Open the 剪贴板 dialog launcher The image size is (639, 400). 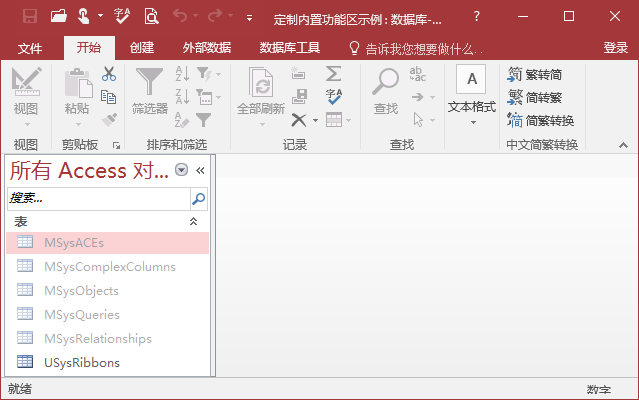(x=117, y=145)
